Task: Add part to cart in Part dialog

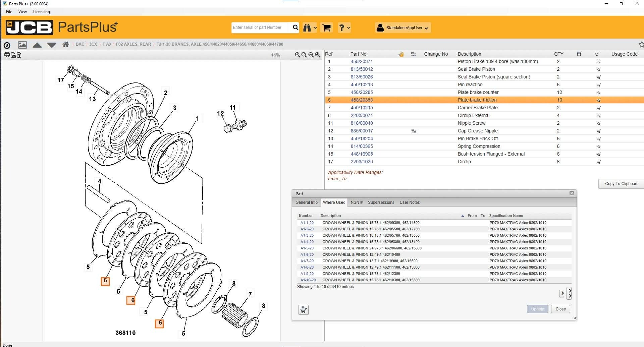Action: (304, 310)
